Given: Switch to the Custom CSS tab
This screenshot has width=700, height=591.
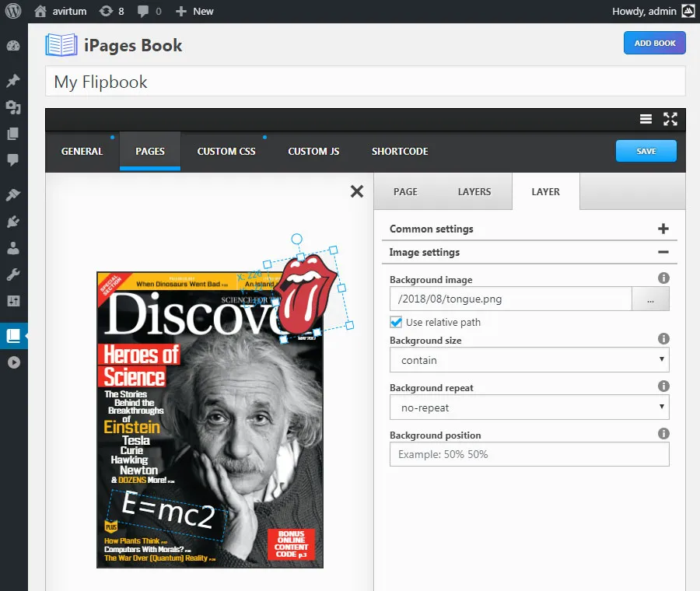Looking at the screenshot, I should pyautogui.click(x=226, y=152).
